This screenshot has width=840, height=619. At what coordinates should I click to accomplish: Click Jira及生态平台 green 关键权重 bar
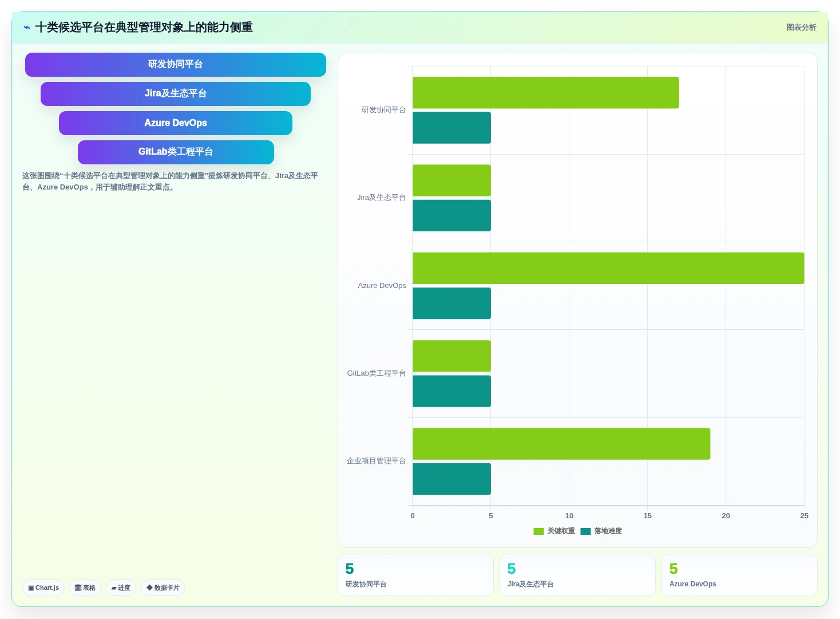pos(452,180)
